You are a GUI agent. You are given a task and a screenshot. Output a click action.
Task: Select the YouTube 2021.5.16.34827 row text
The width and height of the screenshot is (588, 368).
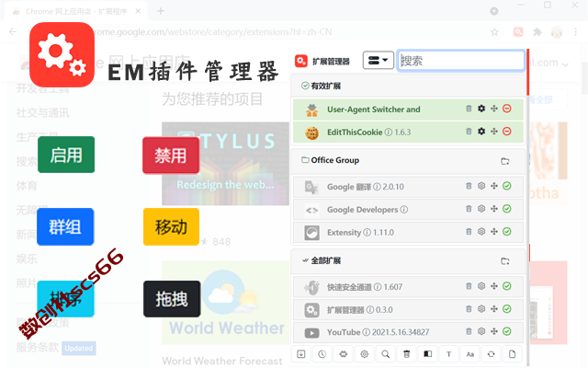click(x=378, y=332)
